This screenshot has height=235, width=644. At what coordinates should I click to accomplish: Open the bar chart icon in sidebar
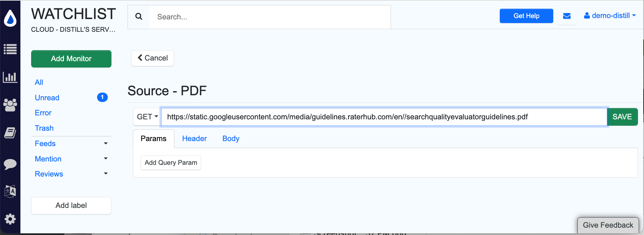(x=10, y=77)
